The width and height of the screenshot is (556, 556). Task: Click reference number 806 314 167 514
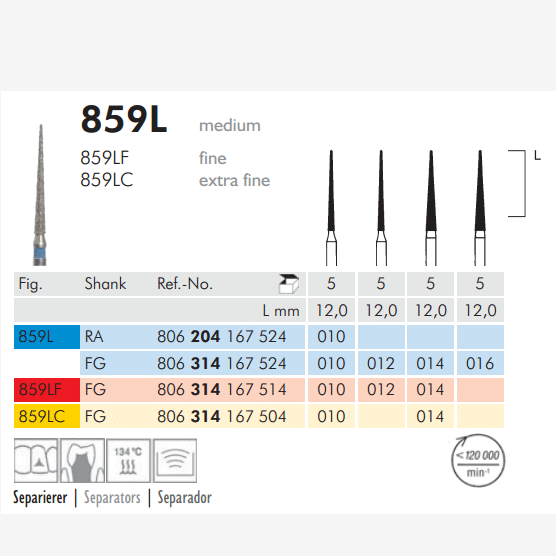pyautogui.click(x=222, y=390)
